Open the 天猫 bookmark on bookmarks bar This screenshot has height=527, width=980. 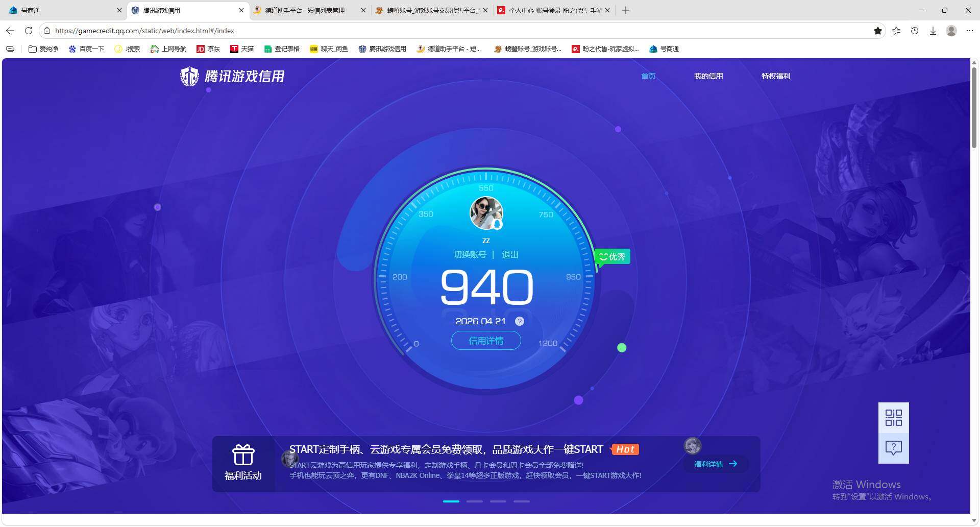(242, 49)
